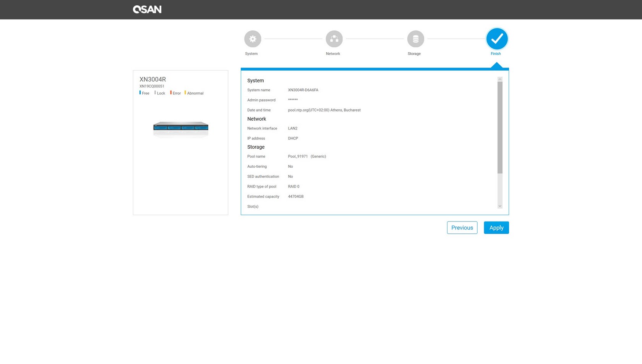
Task: Click the Admin password label
Action: pos(261,100)
